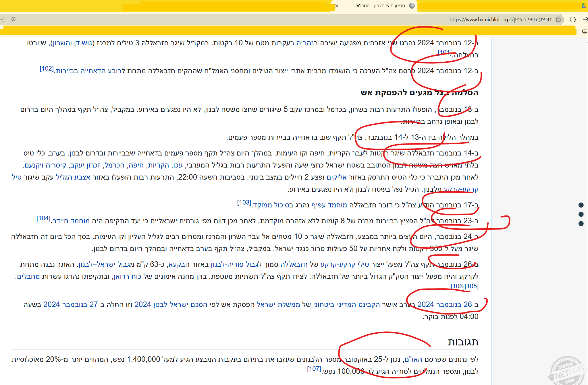Click the zoom magnifier icon in toolbar
The image size is (588, 385).
13,20
